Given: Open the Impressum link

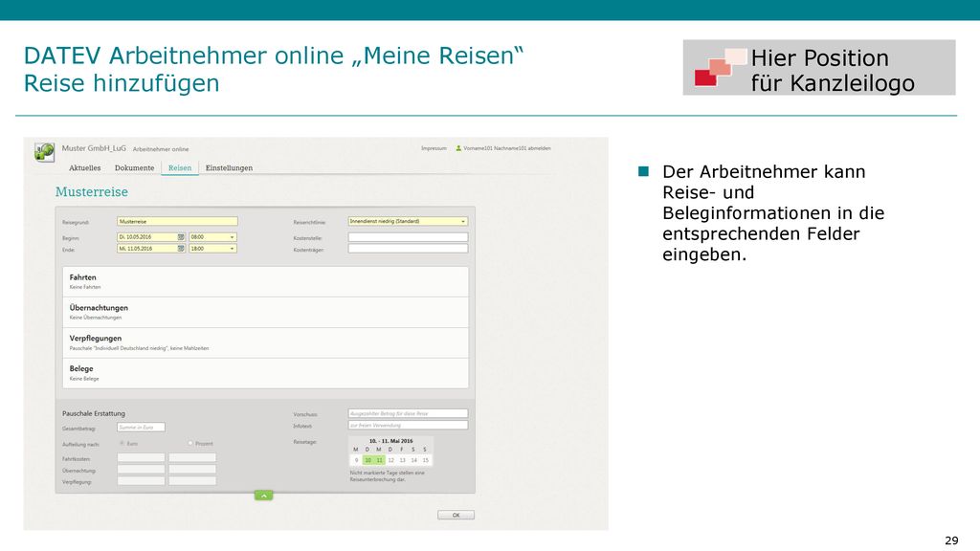Looking at the screenshot, I should [x=434, y=148].
